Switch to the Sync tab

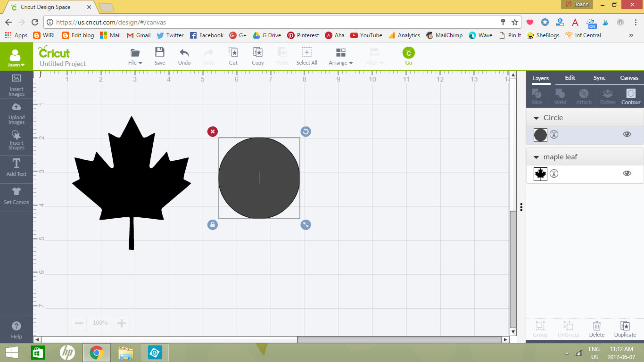[599, 78]
